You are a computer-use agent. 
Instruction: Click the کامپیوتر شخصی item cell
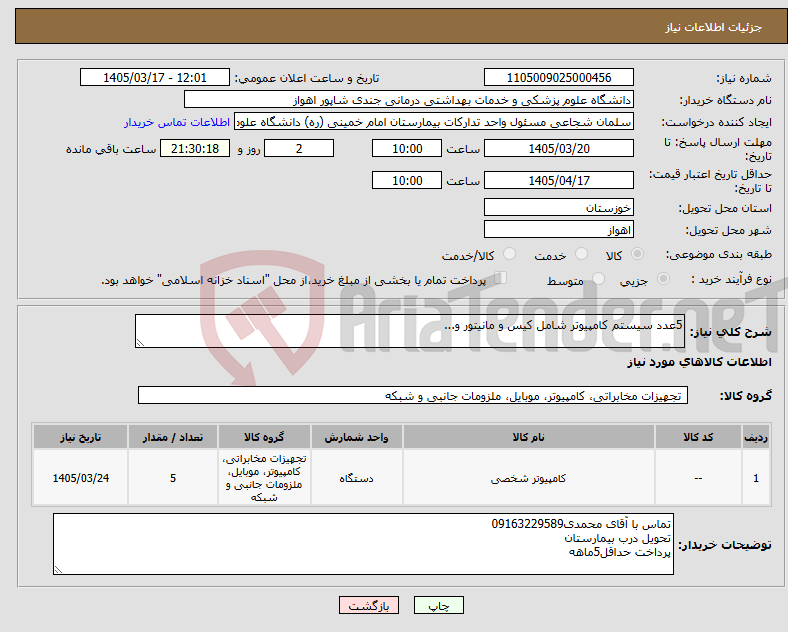click(x=528, y=478)
